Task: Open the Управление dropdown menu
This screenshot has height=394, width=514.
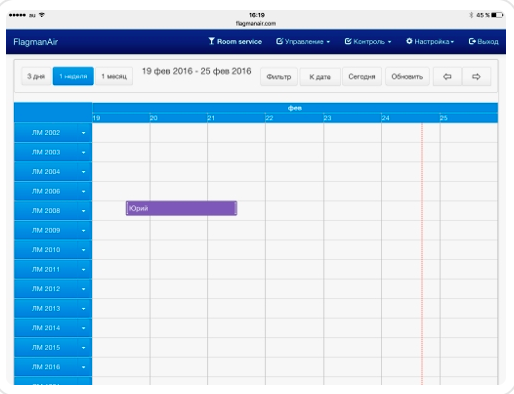Action: click(303, 42)
